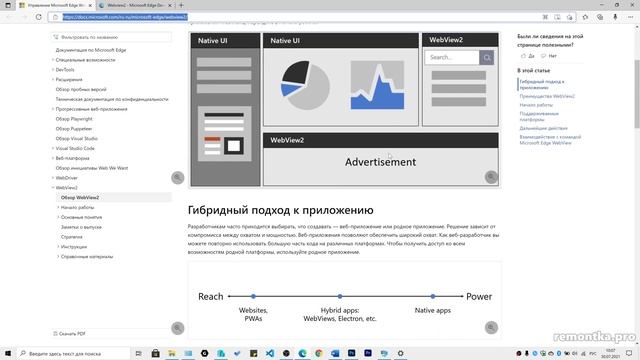Jump to 'Поддерживаемые платформы' in outline
This screenshot has width=640, height=360.
(539, 116)
